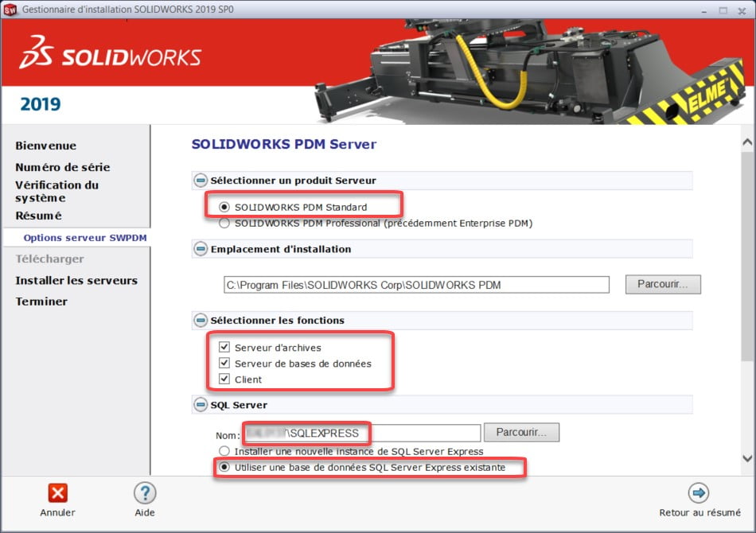Collapse the Sélectionner un produit Serveur section
756x533 pixels.
[x=201, y=181]
